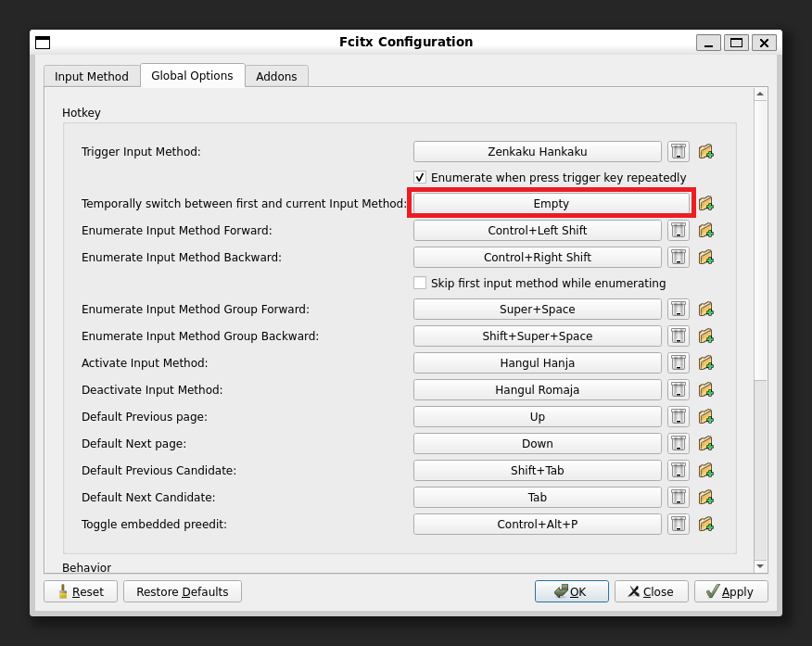Viewport: 812px width, 646px height.
Task: Click the Hangul Romaja hotkey button
Action: (x=538, y=390)
